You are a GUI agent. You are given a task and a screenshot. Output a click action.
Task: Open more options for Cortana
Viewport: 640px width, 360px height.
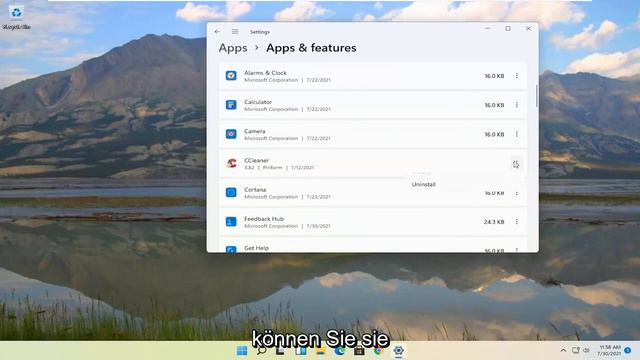(517, 193)
